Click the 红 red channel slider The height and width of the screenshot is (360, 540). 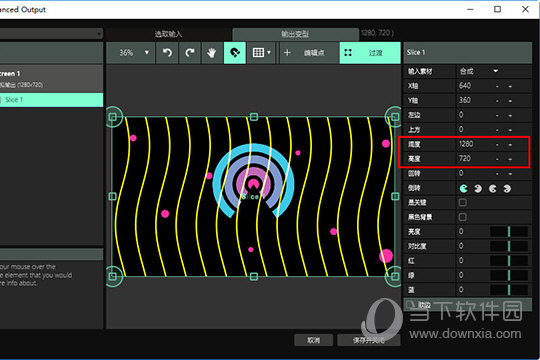point(509,260)
